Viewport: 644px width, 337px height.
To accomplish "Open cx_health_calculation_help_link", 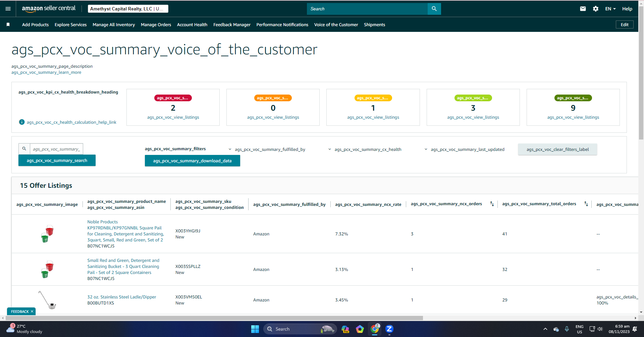I will [71, 122].
